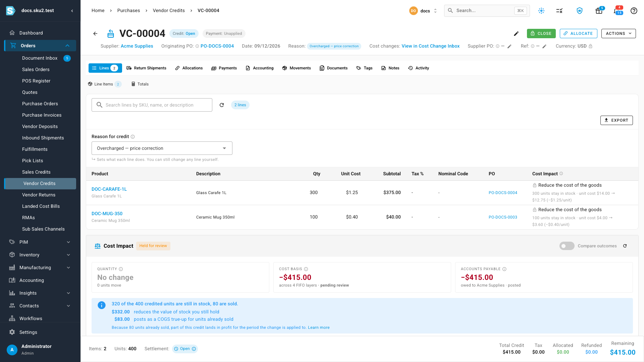Open the ACTIONS dropdown menu
The height and width of the screenshot is (362, 644).
[x=619, y=34]
